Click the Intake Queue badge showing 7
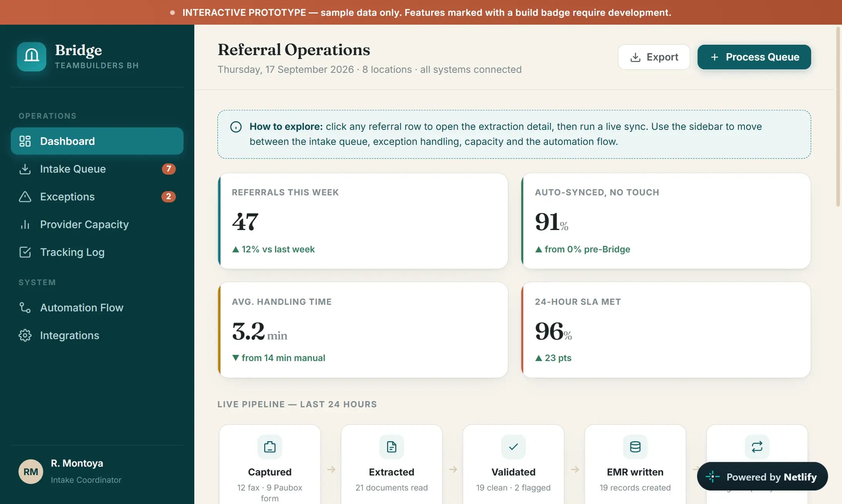This screenshot has width=842, height=504. point(168,169)
